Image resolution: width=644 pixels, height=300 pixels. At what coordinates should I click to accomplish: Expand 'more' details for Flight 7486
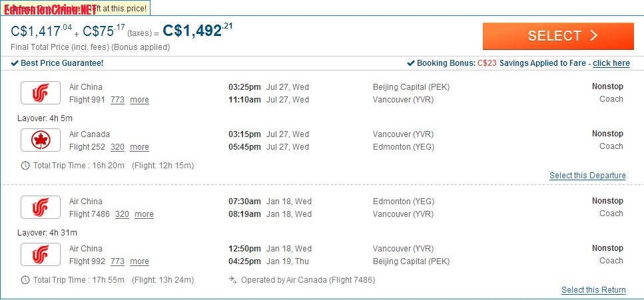[144, 214]
